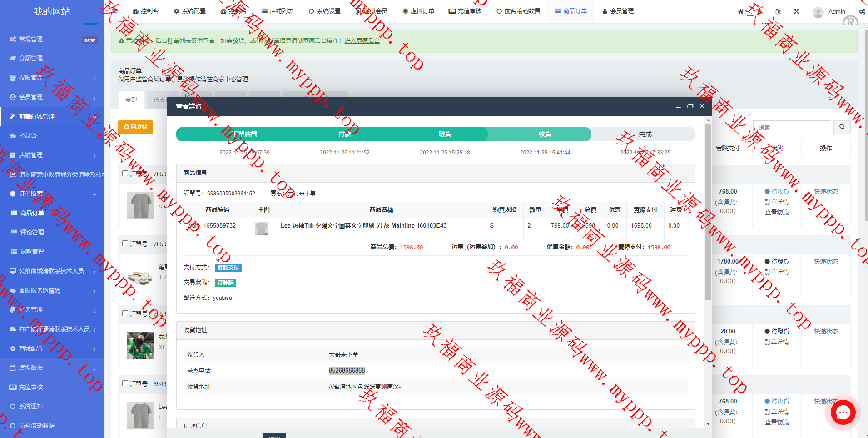Collapse the 订单监管 sidebar group
Image resolution: width=868 pixels, height=438 pixels.
pos(52,194)
